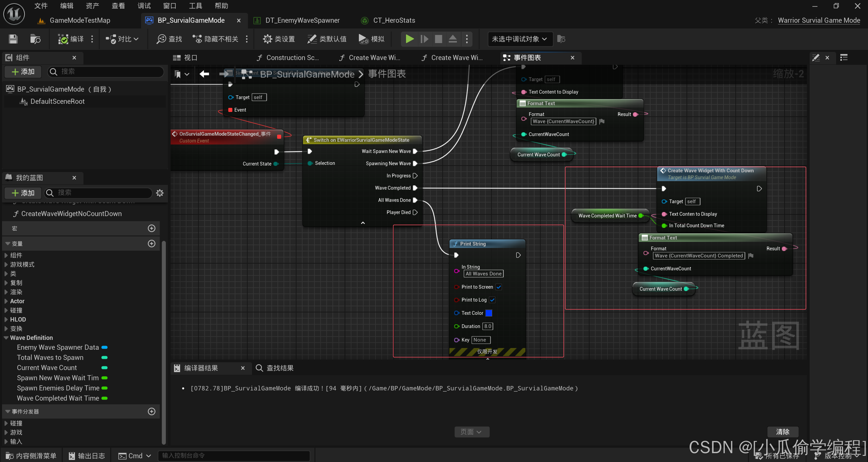868x462 pixels.
Task: Click the 清除 (Clear) button
Action: pos(783,432)
